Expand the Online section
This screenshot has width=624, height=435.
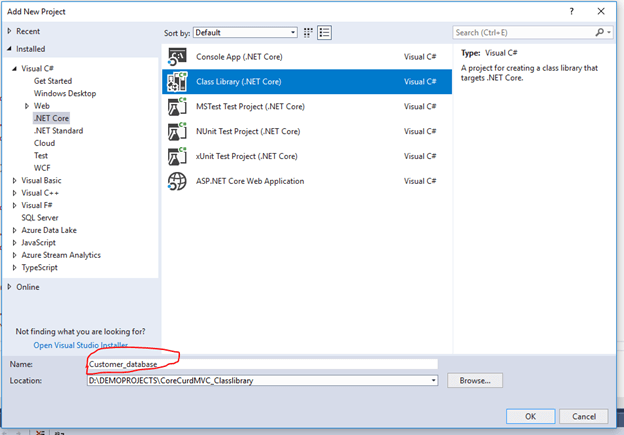point(9,287)
